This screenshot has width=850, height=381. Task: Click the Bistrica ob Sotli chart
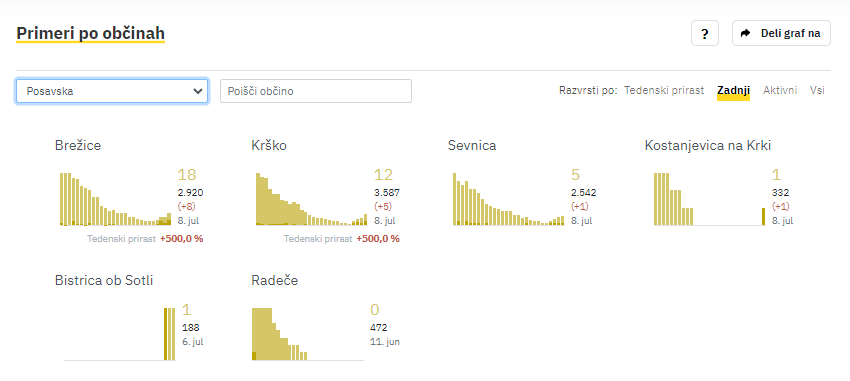tap(119, 334)
